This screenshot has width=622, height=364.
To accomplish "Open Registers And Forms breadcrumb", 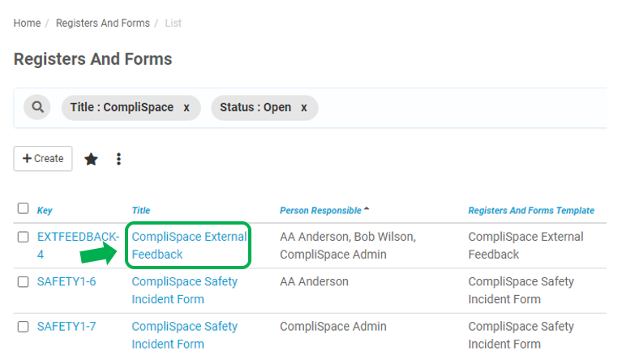I will 103,23.
